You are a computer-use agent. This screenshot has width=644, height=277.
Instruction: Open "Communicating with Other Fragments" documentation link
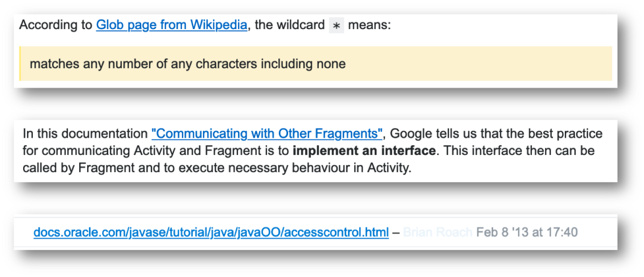[267, 134]
